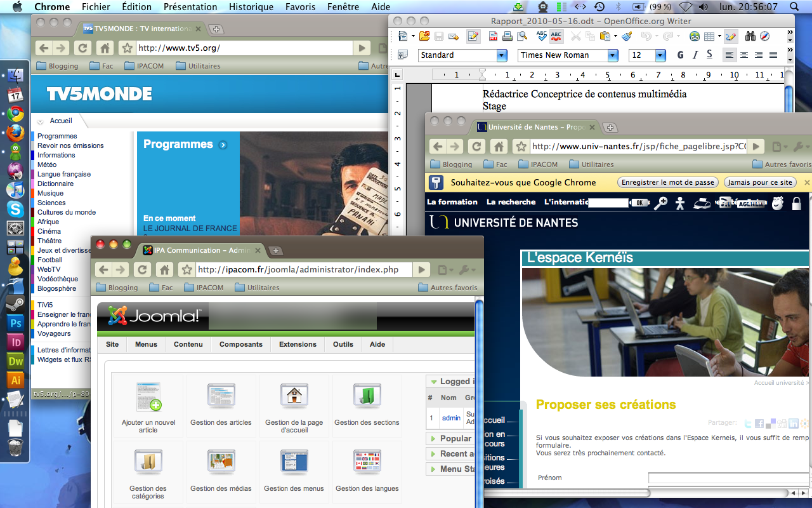
Task: Toggle Underline (S) formatting in Writer
Action: 709,55
